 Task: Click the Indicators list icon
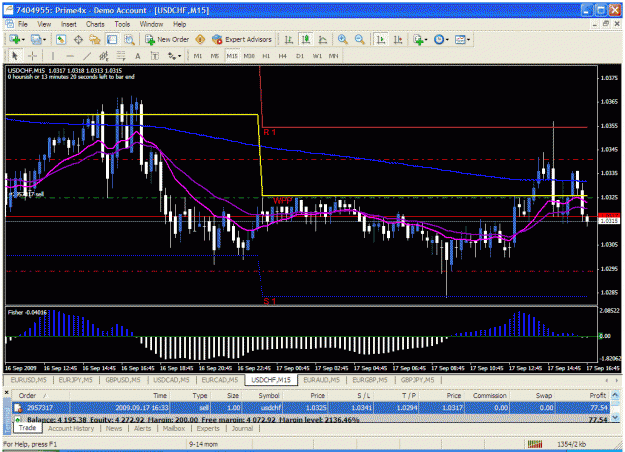[418, 39]
